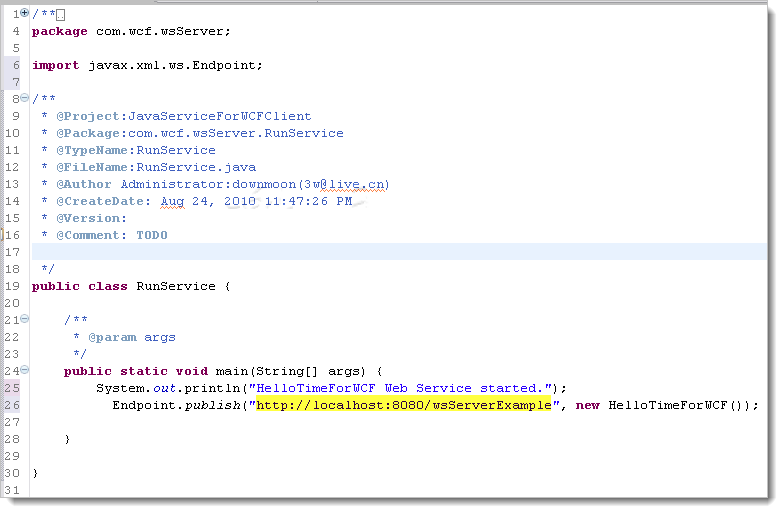The width and height of the screenshot is (783, 513).
Task: Click line number 26 in the gutter
Action: [x=12, y=405]
